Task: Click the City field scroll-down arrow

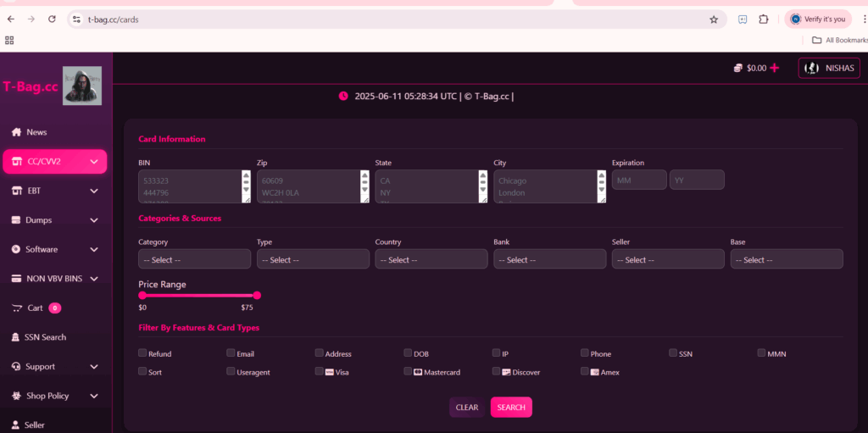Action: (x=602, y=189)
